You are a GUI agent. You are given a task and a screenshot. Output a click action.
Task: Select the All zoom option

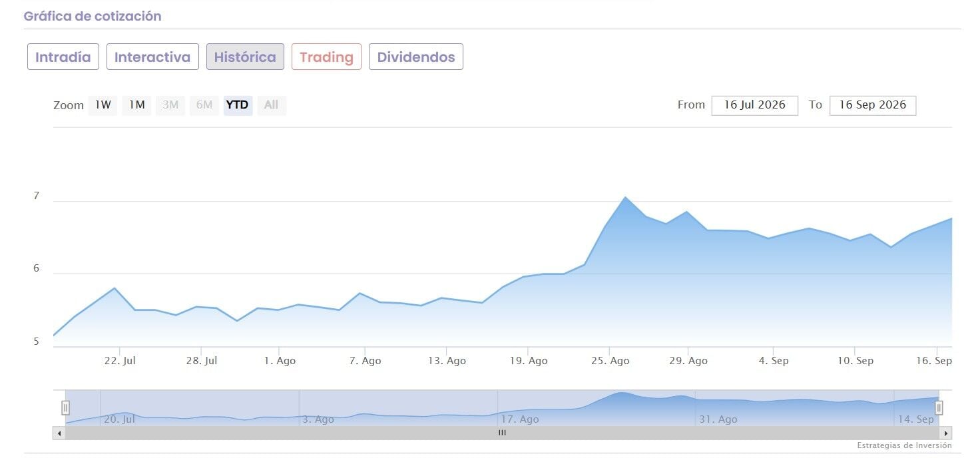coord(272,105)
